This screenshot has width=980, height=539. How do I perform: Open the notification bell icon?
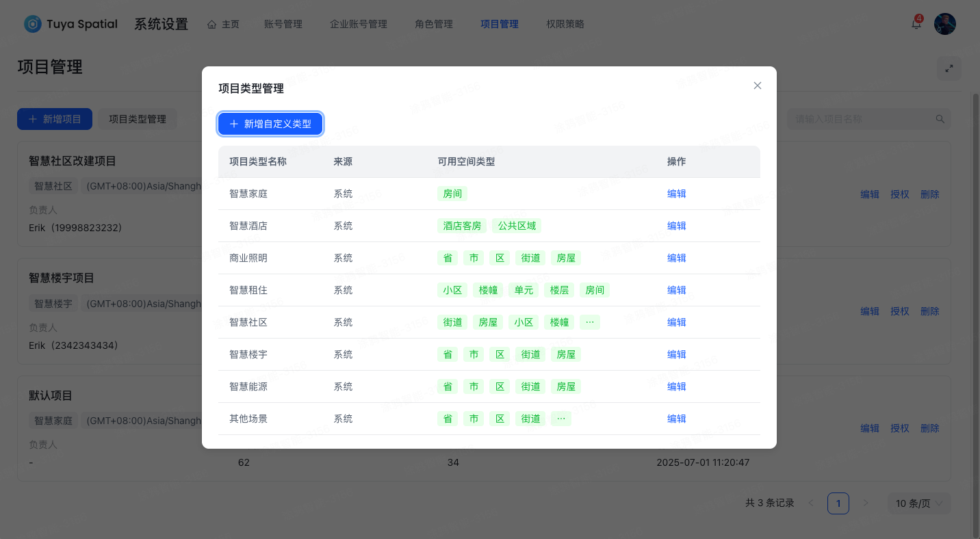click(x=916, y=24)
